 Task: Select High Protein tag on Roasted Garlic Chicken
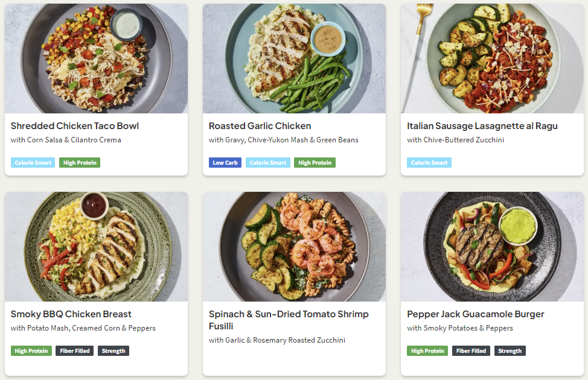pyautogui.click(x=315, y=163)
